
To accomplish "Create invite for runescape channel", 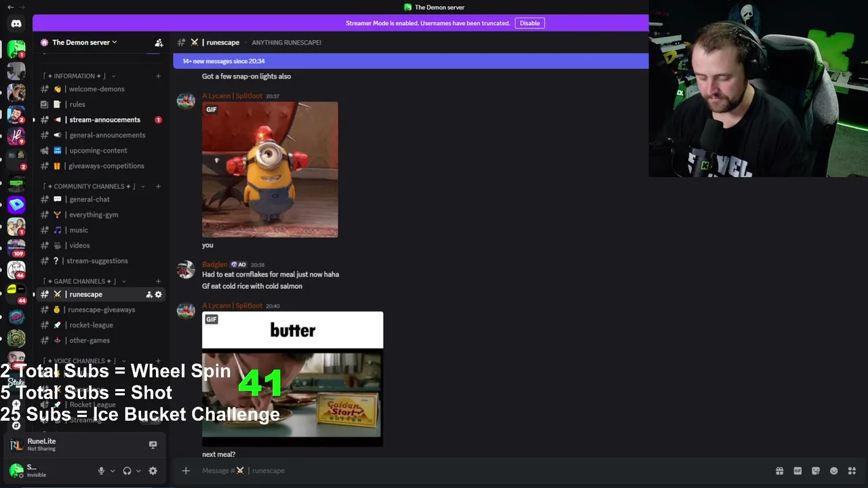I will pyautogui.click(x=149, y=294).
